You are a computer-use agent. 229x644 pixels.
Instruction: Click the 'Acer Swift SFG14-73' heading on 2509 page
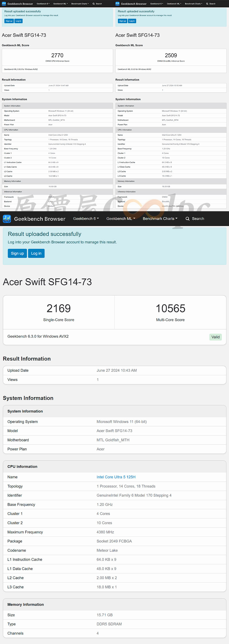(x=137, y=35)
